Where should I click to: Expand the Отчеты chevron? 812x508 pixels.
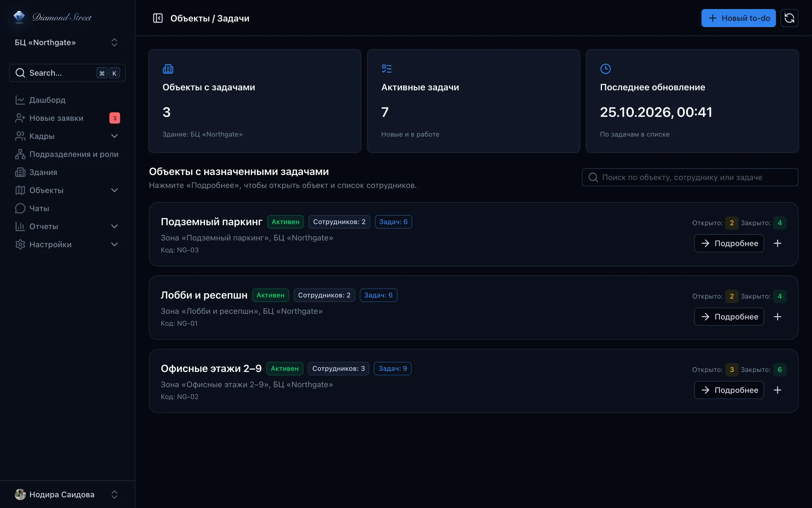point(114,226)
